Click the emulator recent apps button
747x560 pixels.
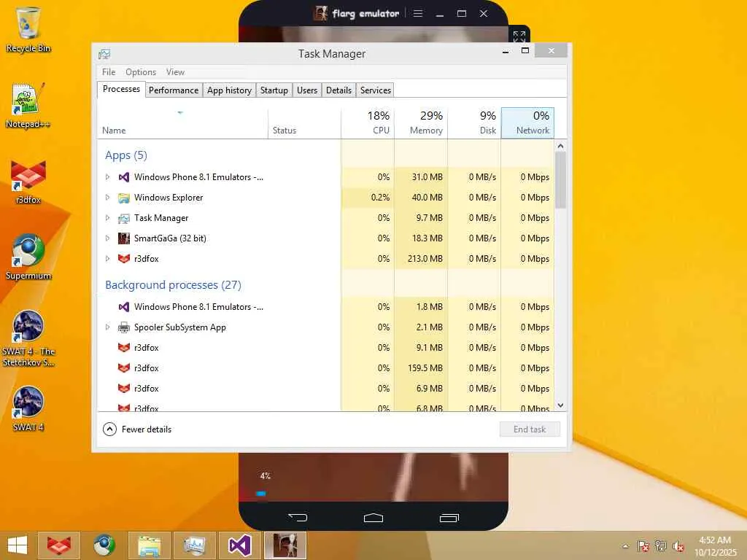449,518
